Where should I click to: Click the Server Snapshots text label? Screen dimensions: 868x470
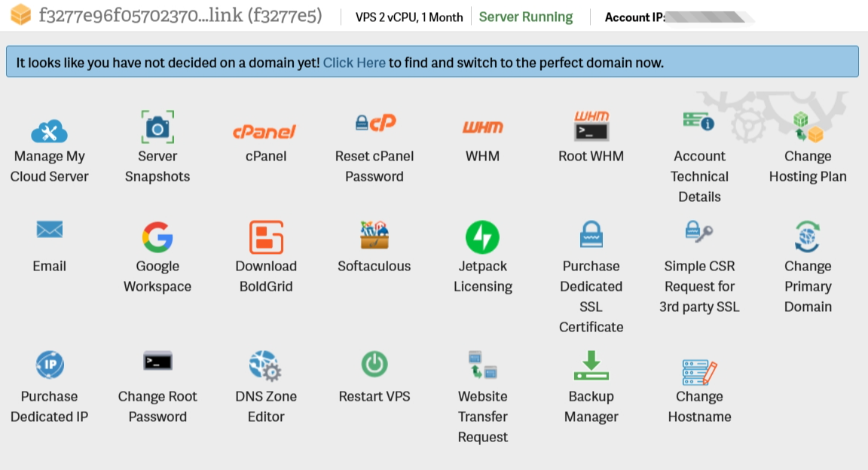[157, 166]
